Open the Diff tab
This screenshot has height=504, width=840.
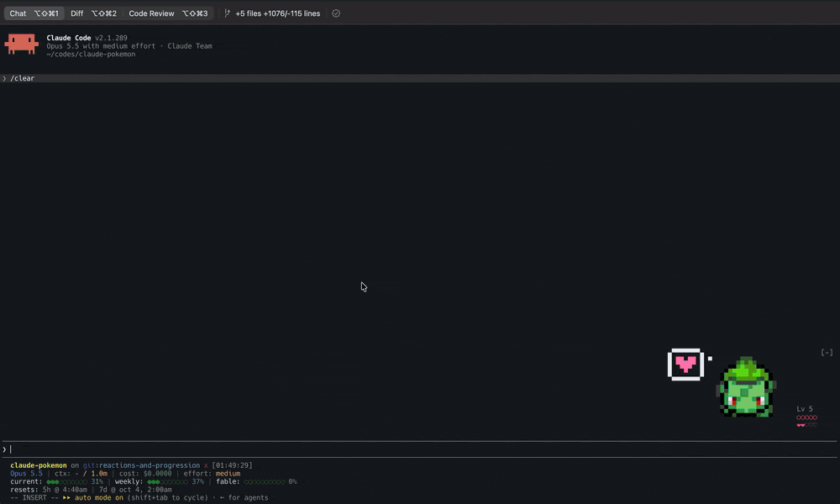[x=93, y=13]
